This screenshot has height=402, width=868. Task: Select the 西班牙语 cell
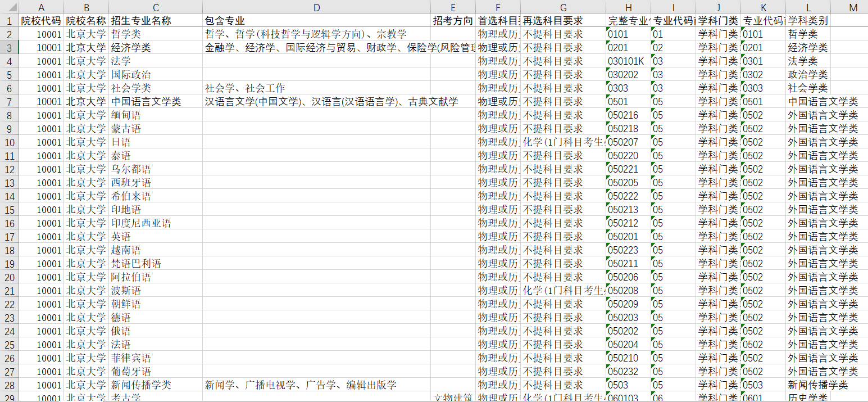[156, 183]
